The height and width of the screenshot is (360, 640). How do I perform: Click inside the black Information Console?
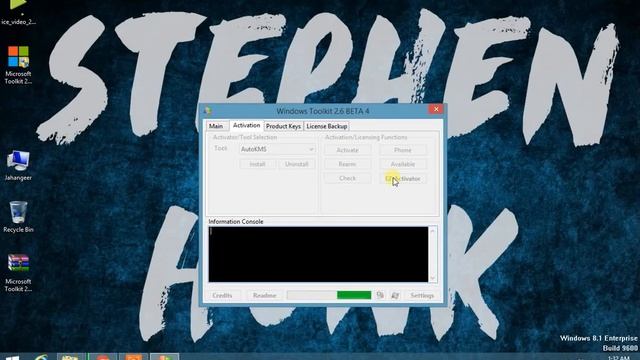(318, 254)
